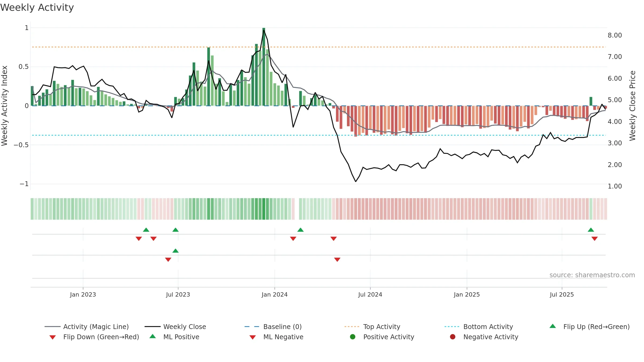Click the ML Negative legend triangle icon

pos(253,337)
